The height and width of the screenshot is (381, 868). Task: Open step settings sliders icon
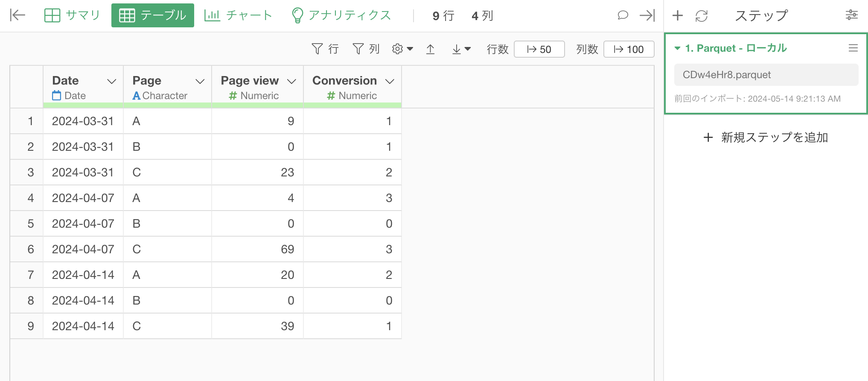(852, 15)
